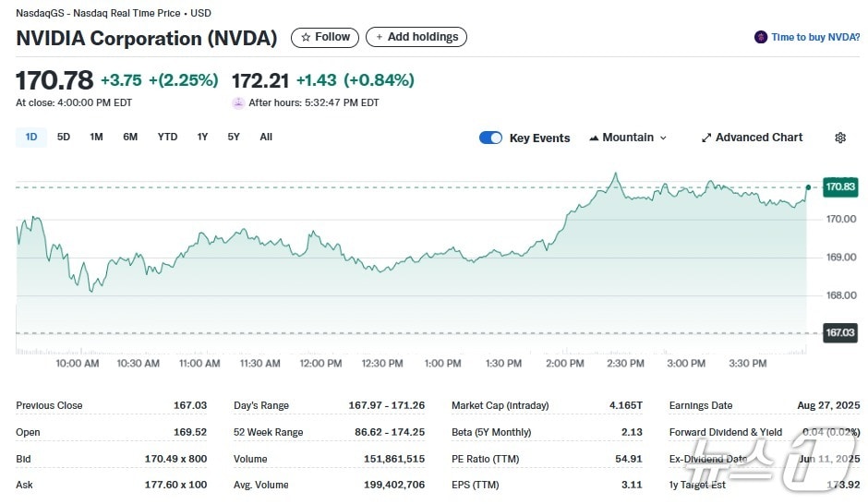Open the Time to buy NVDA link

[814, 37]
